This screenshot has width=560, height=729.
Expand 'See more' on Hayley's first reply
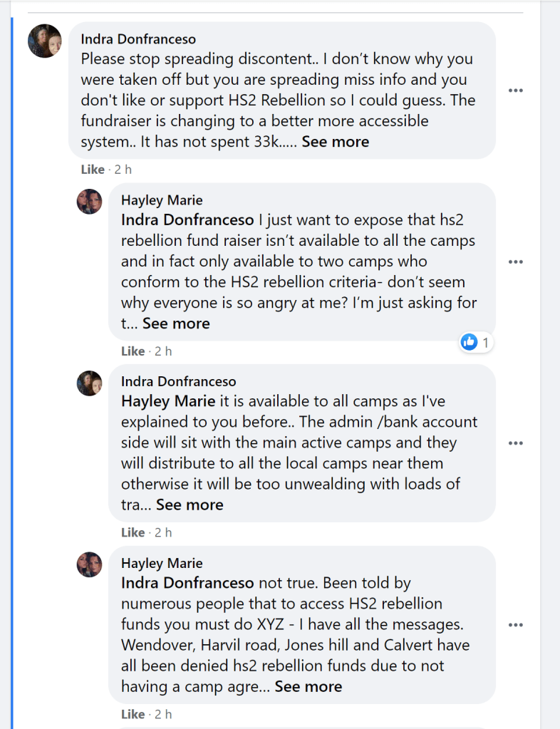176,324
